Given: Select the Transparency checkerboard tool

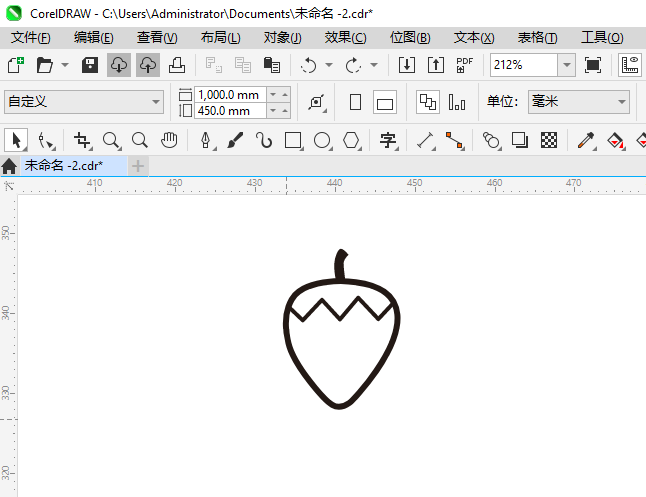Looking at the screenshot, I should 549,140.
